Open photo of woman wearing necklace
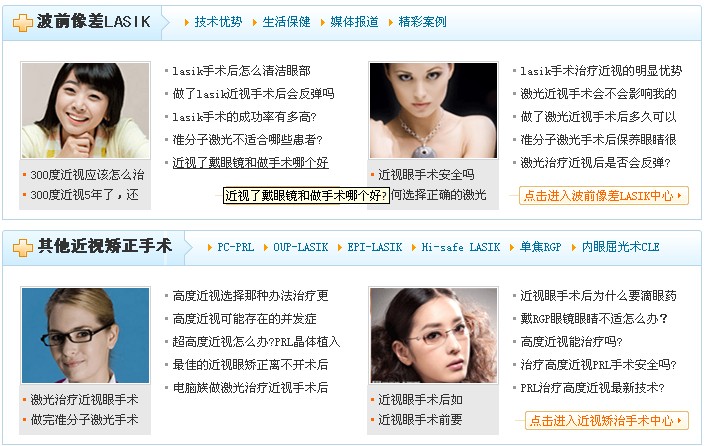This screenshot has height=446, width=706. pos(434,110)
